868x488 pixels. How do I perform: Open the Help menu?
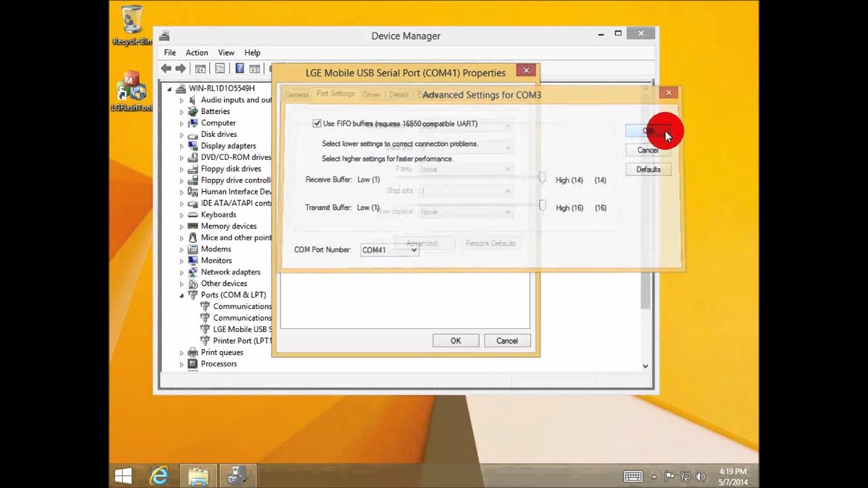pos(252,53)
